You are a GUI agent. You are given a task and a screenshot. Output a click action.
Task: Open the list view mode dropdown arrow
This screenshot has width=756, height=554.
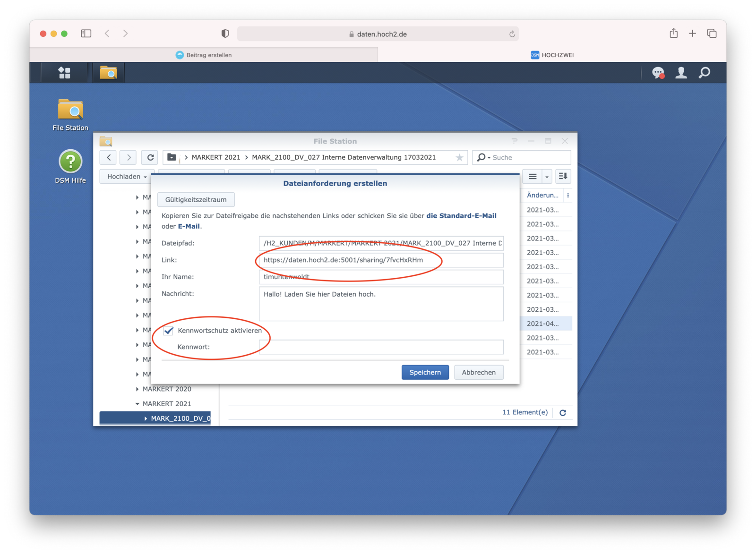[547, 177]
